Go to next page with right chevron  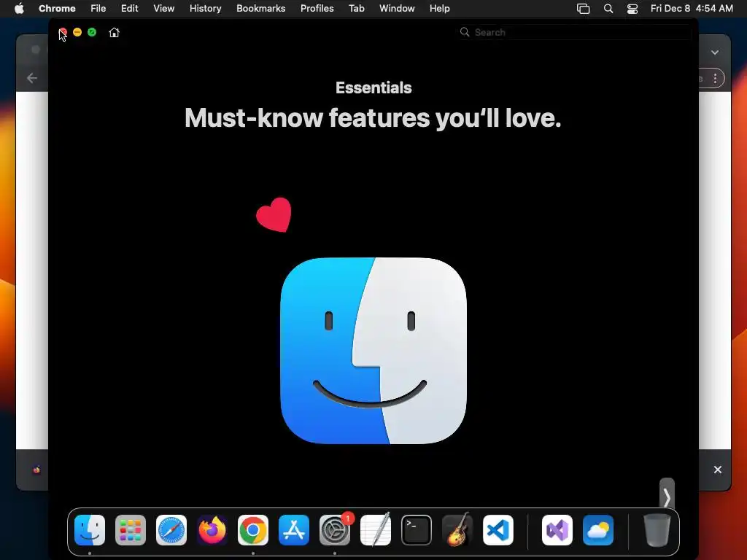(x=667, y=497)
